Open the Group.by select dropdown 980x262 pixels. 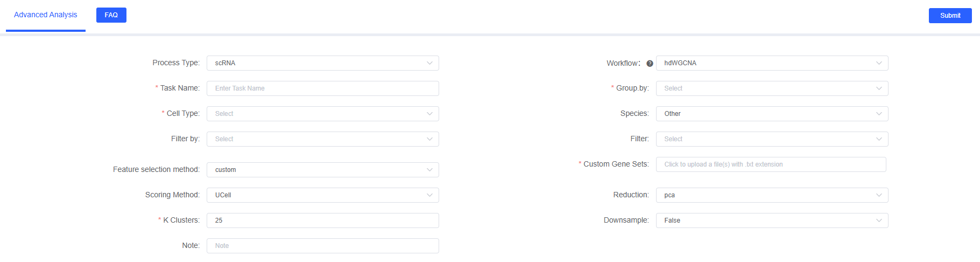(x=771, y=88)
